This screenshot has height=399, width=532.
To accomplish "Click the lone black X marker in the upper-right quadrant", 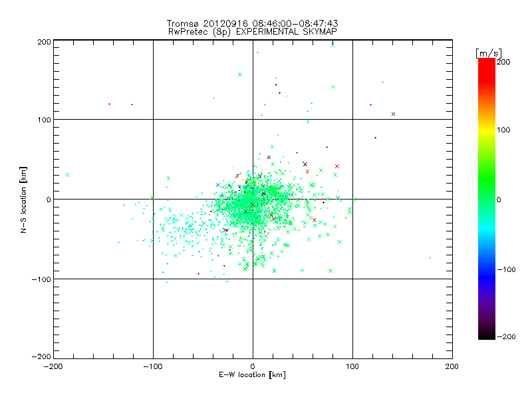I will (393, 114).
